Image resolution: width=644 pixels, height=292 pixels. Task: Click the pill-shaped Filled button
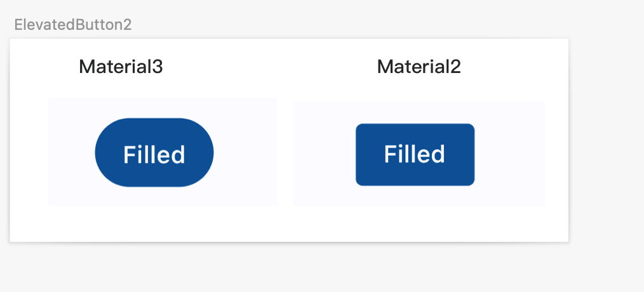pos(154,153)
